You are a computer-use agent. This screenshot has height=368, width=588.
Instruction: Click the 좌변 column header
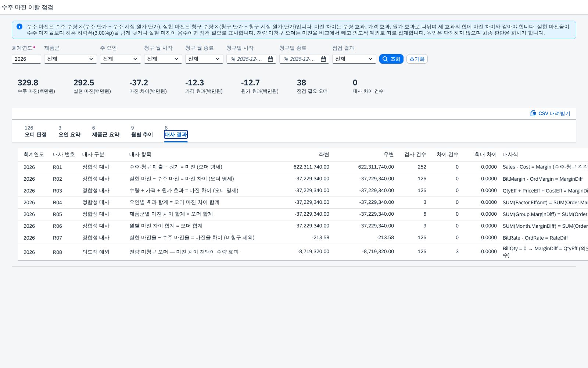coord(324,155)
